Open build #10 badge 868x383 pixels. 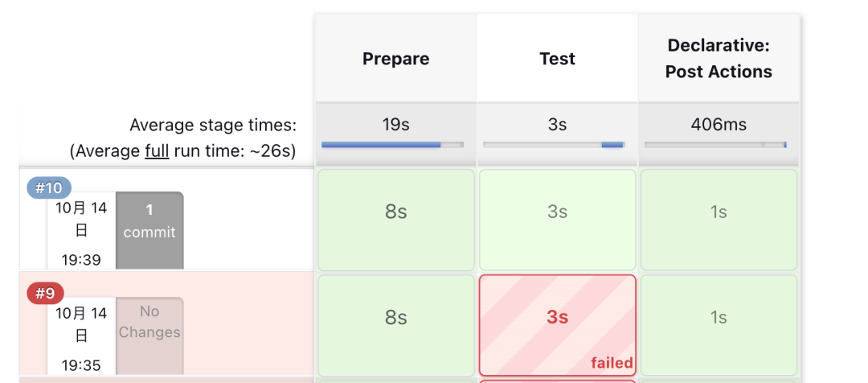pos(49,188)
